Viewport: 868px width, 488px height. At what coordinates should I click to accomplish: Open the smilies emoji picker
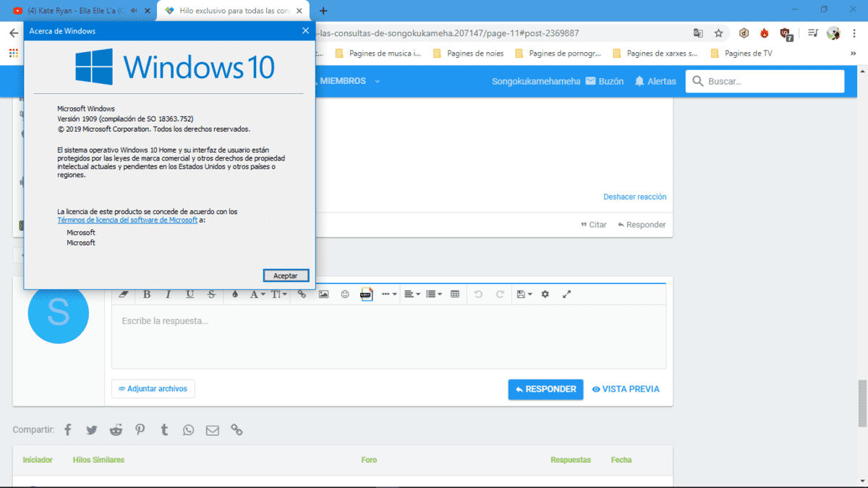tap(345, 294)
